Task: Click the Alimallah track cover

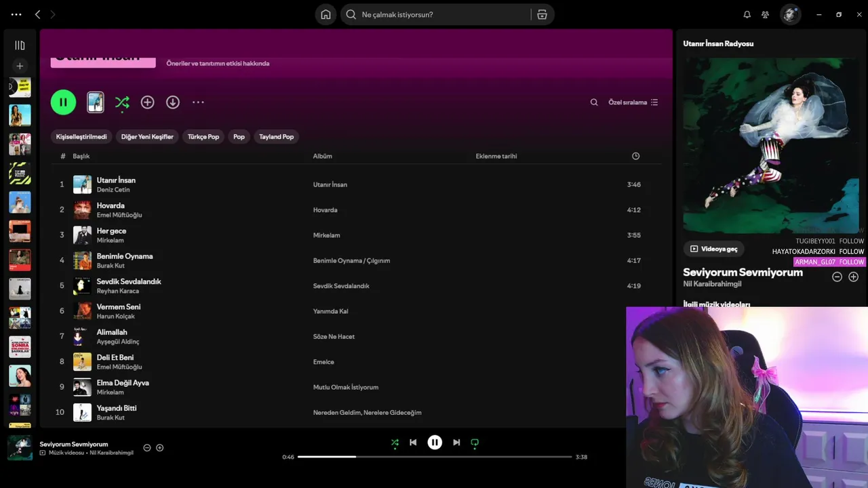Action: [82, 336]
